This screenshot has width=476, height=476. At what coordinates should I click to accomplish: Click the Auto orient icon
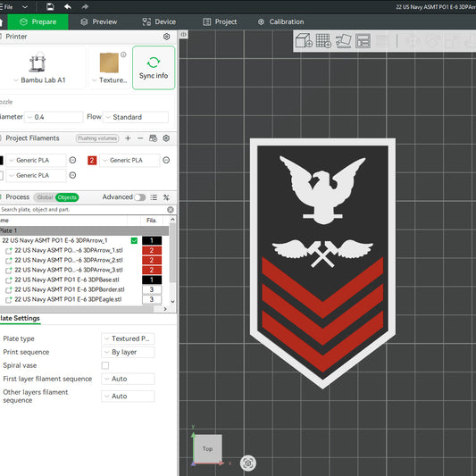(x=343, y=41)
